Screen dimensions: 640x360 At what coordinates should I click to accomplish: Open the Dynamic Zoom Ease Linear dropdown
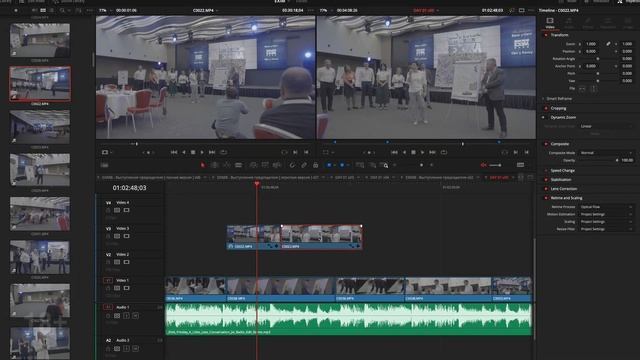point(606,126)
